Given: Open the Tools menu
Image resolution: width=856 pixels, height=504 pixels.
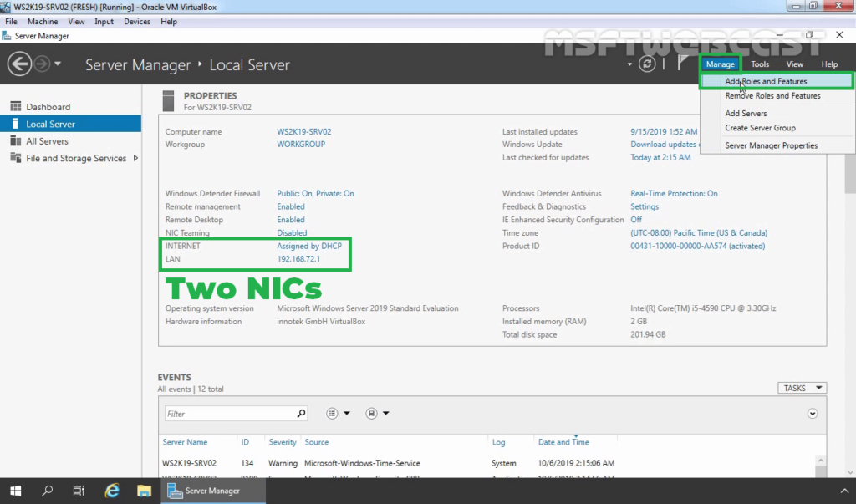Looking at the screenshot, I should [x=759, y=64].
